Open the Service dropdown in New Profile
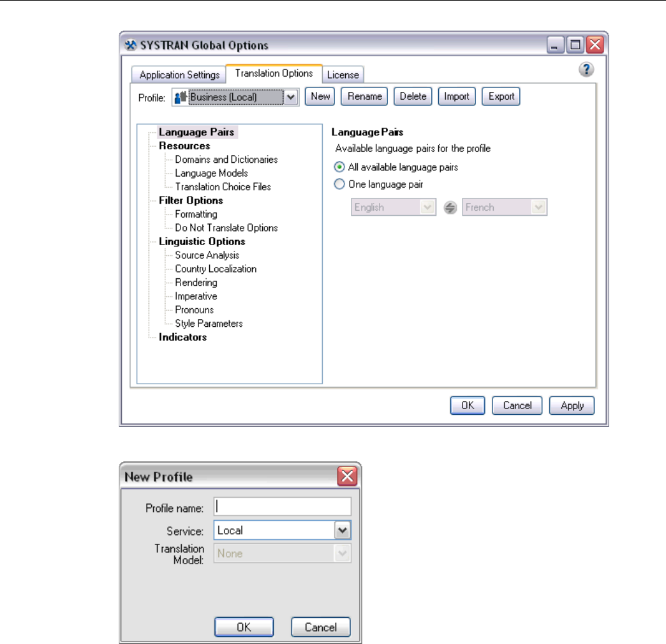666x644 pixels. [343, 530]
